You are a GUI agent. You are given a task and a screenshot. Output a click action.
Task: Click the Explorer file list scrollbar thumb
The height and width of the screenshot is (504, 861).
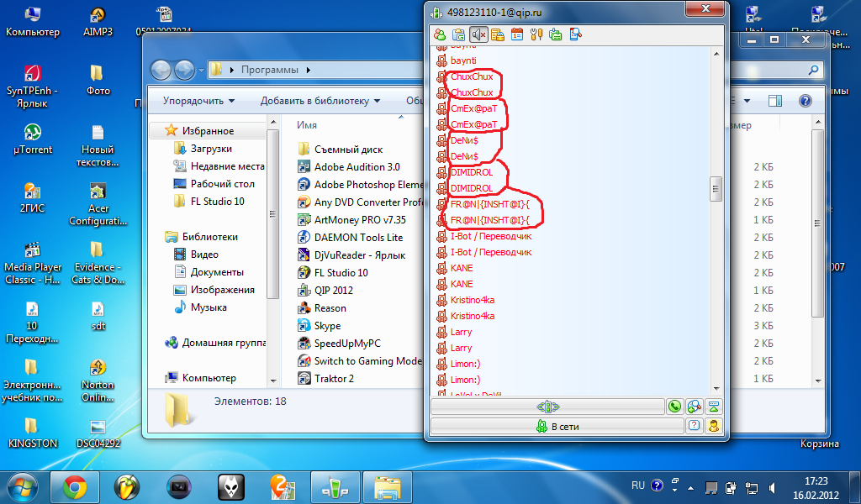tap(818, 223)
